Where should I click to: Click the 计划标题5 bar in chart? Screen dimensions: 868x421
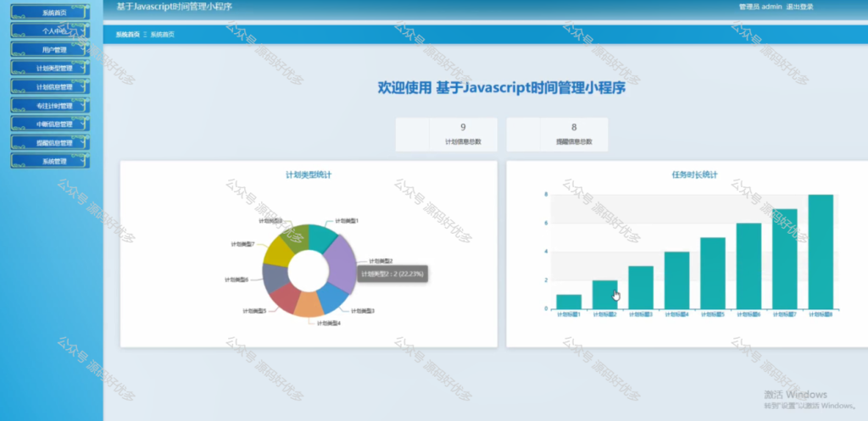click(712, 274)
